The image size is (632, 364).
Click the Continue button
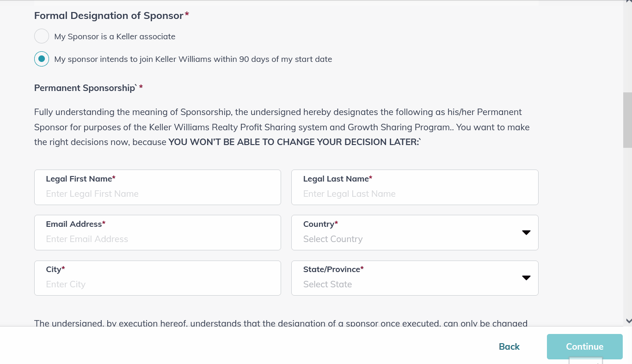[585, 346]
